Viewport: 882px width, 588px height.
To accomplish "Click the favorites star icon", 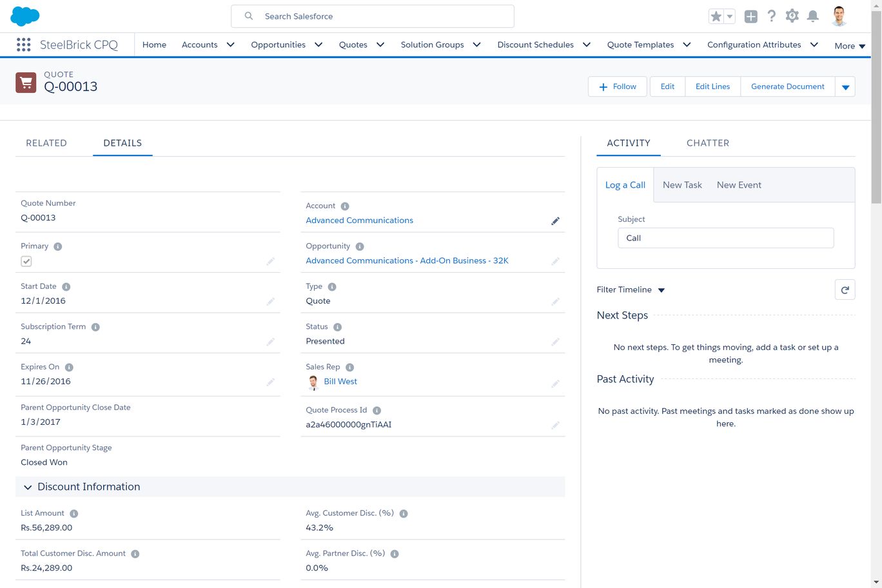I will (716, 17).
